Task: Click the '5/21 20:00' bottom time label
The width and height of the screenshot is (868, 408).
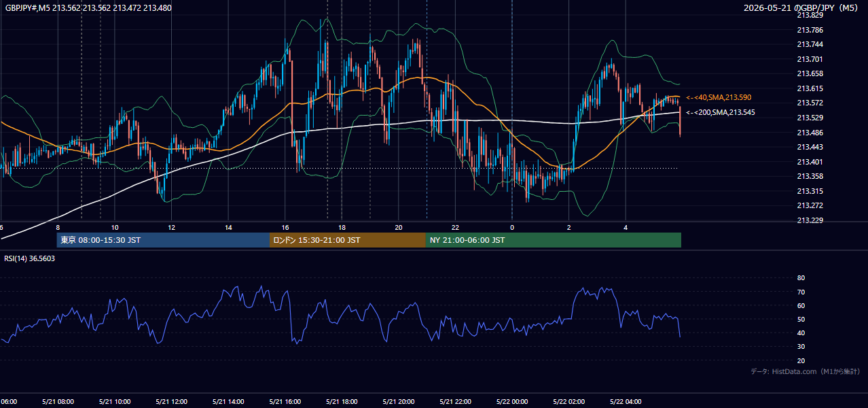Action: [x=398, y=402]
